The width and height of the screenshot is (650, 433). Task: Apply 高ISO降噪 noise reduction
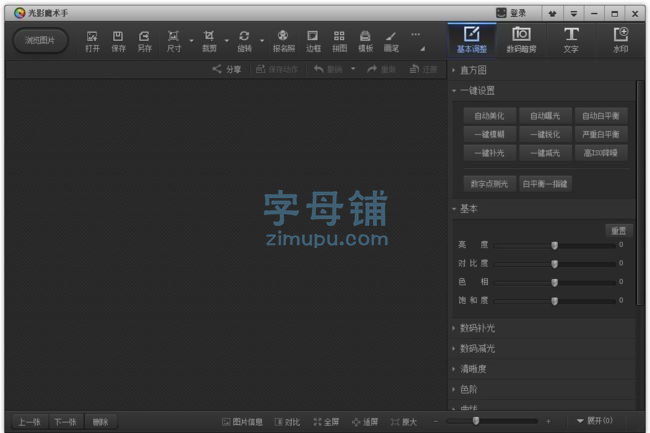tap(601, 153)
